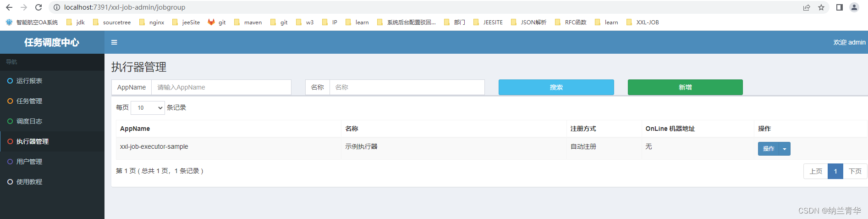Select 执行器管理 in the sidebar
Screen dimensions: 868x219
pyautogui.click(x=52, y=141)
